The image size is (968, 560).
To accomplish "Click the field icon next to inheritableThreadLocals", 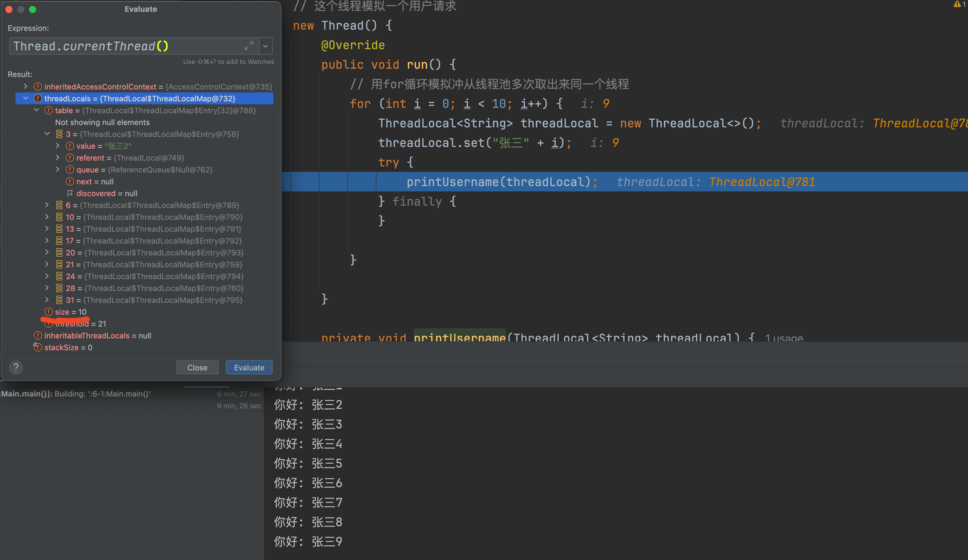I will click(x=38, y=335).
